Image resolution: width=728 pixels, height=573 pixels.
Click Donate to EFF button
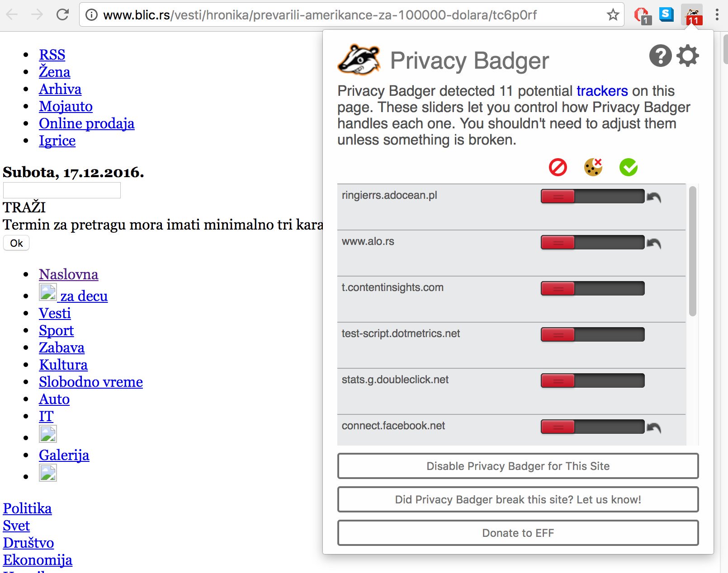(x=518, y=533)
